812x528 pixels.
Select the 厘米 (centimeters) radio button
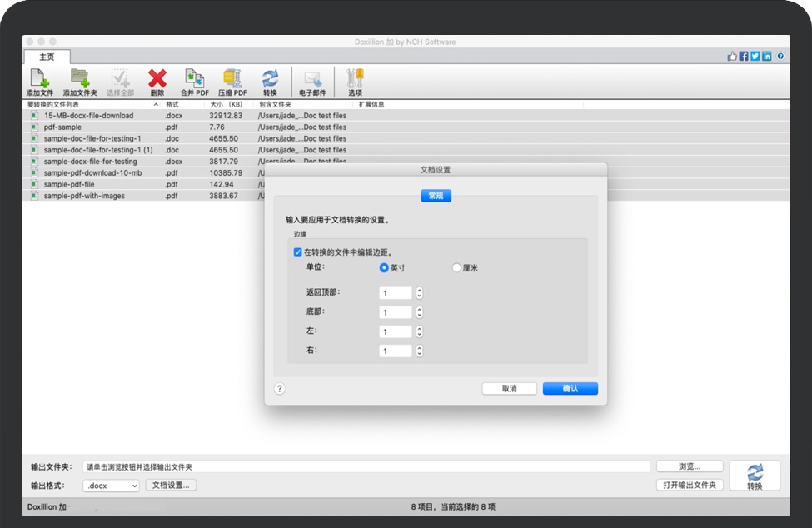pos(456,268)
